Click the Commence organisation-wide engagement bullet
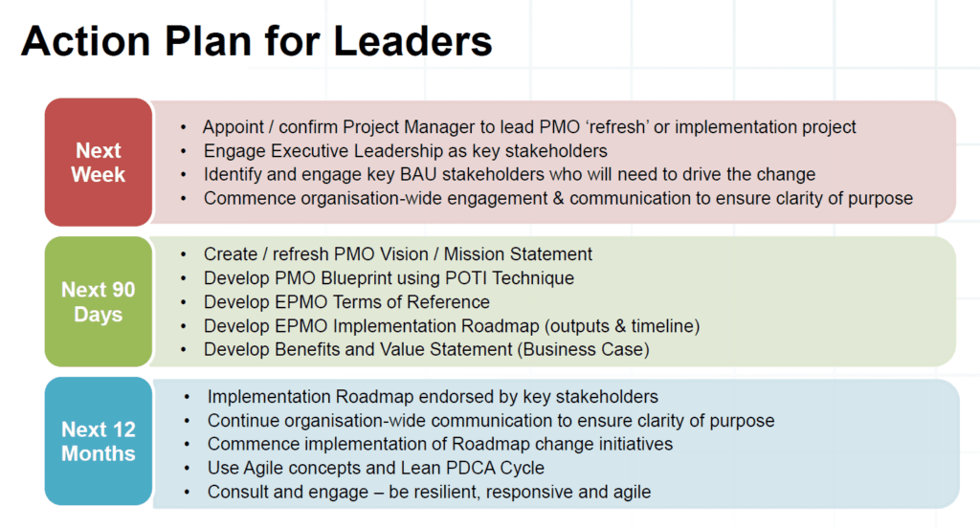The width and height of the screenshot is (980, 528). pyautogui.click(x=558, y=198)
